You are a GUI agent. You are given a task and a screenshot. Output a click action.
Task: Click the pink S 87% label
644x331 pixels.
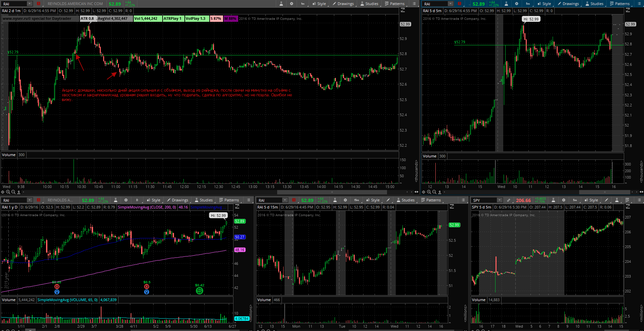216,18
